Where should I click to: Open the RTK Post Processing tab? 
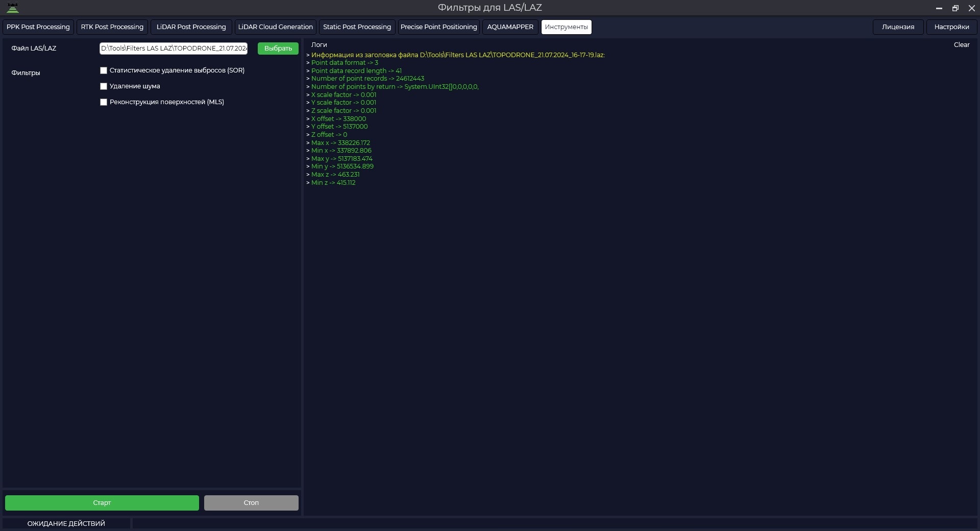coord(112,27)
